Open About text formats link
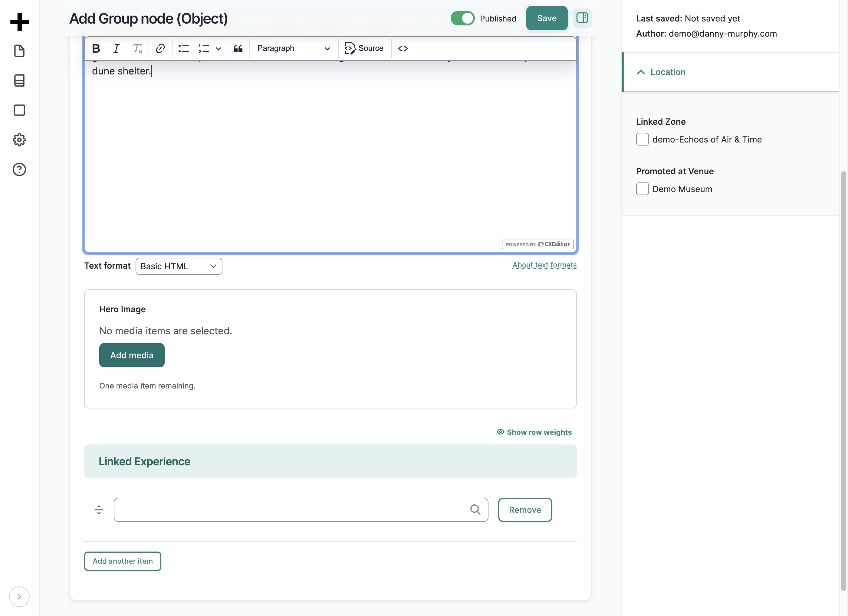This screenshot has width=848, height=616. (544, 265)
